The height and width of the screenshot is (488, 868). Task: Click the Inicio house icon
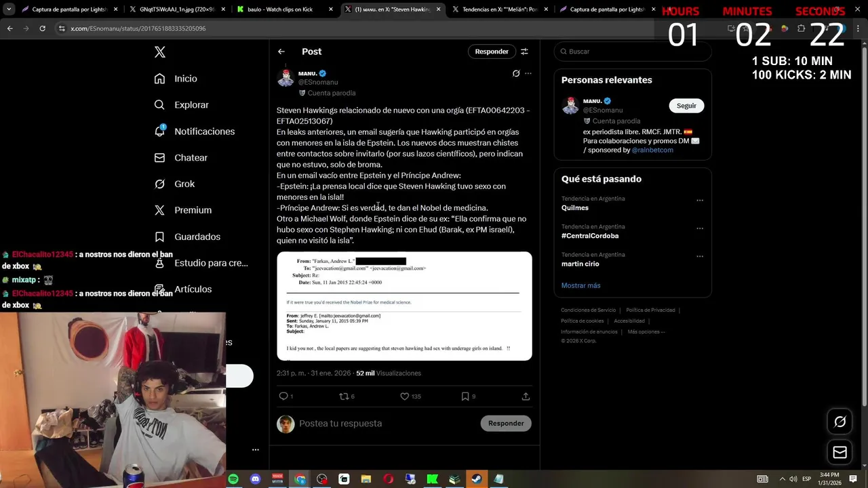(x=159, y=79)
